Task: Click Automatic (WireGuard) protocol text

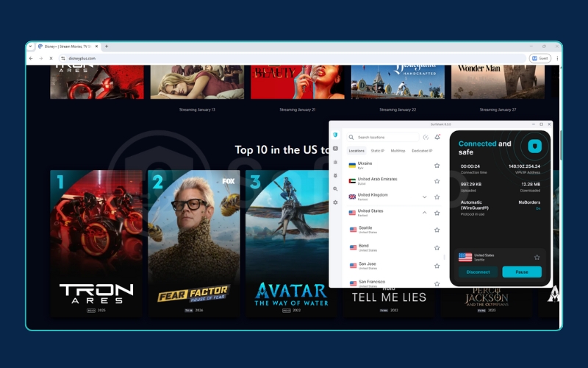Action: [474, 205]
